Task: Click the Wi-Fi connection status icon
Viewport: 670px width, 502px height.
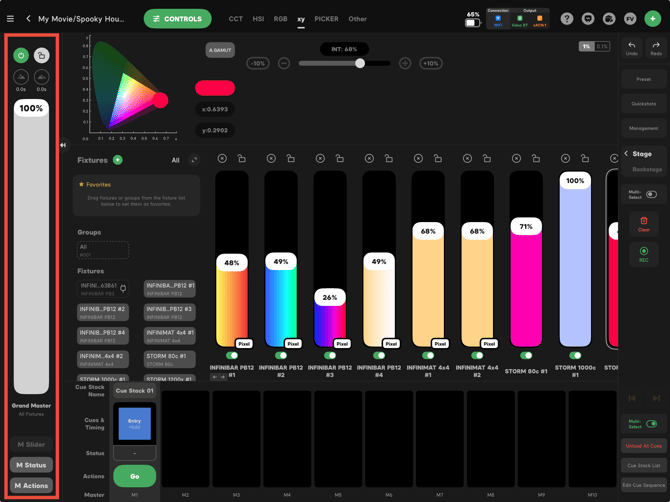Action: click(x=498, y=20)
